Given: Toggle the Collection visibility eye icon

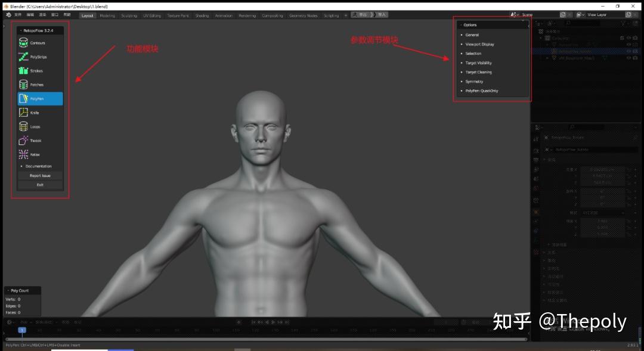Looking at the screenshot, I should pos(630,38).
